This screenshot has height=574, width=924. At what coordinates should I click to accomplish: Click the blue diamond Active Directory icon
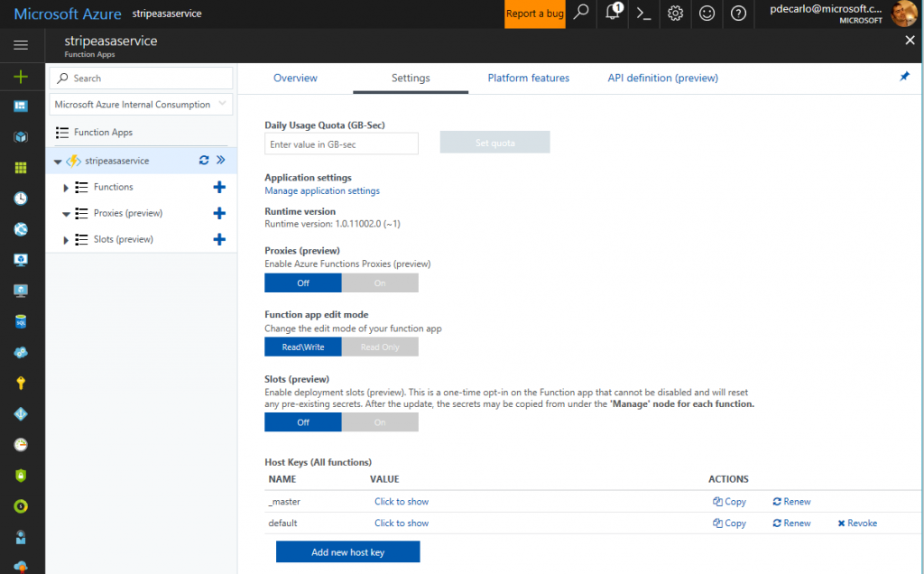pyautogui.click(x=21, y=413)
